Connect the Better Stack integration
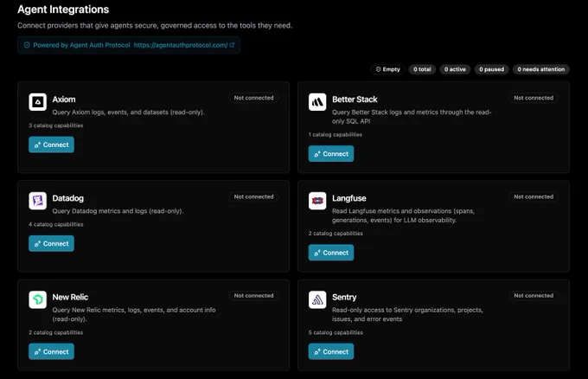Screen dimensions: 588x379 [331, 153]
